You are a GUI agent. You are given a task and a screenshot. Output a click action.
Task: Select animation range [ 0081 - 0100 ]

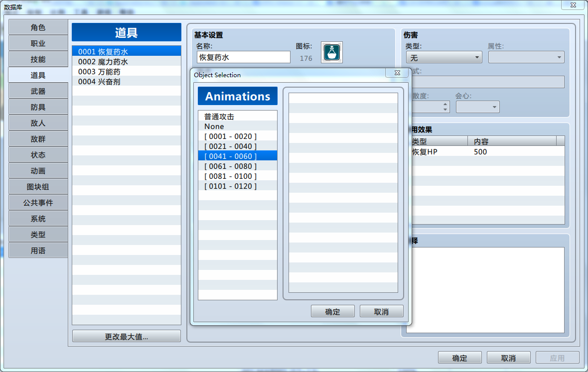click(237, 176)
